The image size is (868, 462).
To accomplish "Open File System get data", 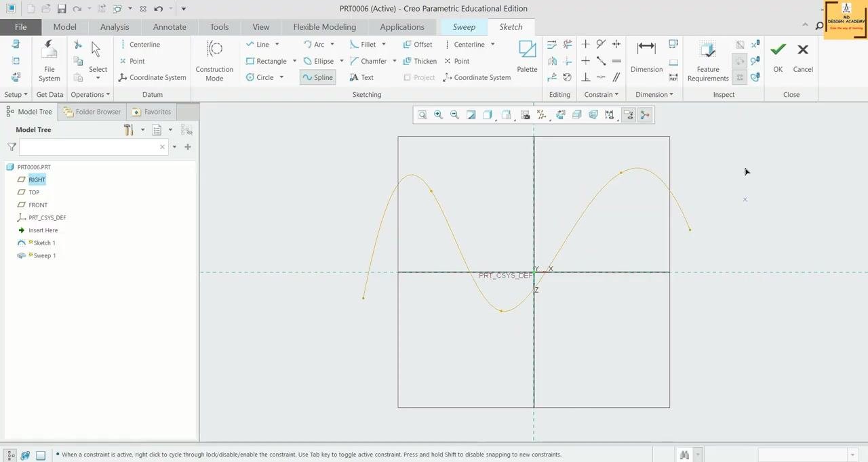I will click(50, 60).
